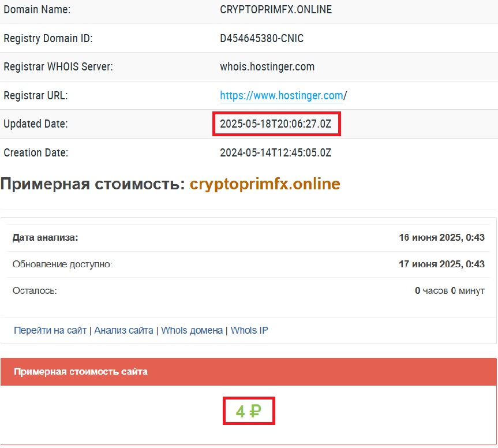
Task: Click the green "4 ₽" site value
Action: pos(249,411)
